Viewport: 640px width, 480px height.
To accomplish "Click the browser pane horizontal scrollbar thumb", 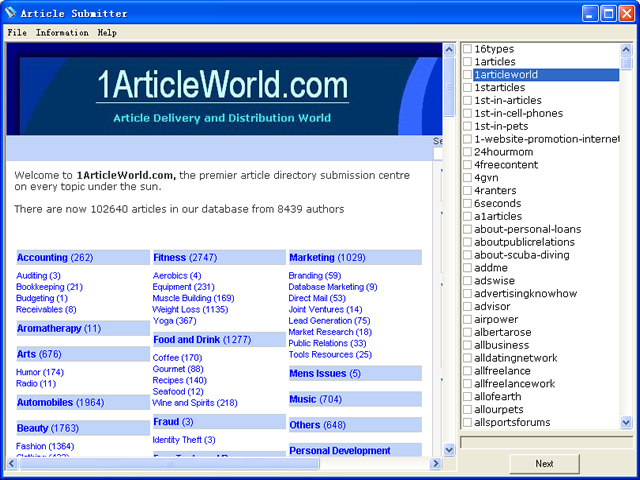I will (169, 463).
